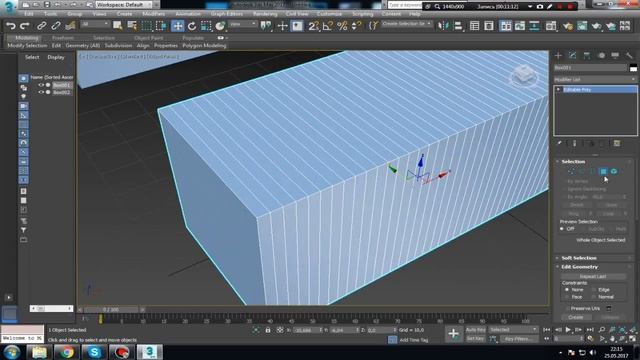This screenshot has height=360, width=640.
Task: Click the Box001 object color swatch
Action: click(633, 68)
